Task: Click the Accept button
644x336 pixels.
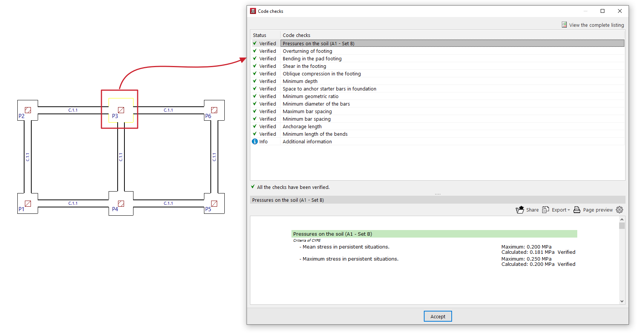Action: click(438, 316)
